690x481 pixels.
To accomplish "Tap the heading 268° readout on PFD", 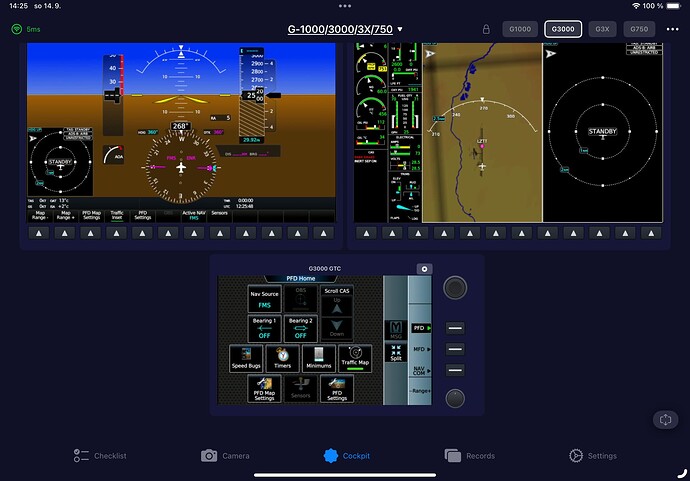I will pos(180,126).
